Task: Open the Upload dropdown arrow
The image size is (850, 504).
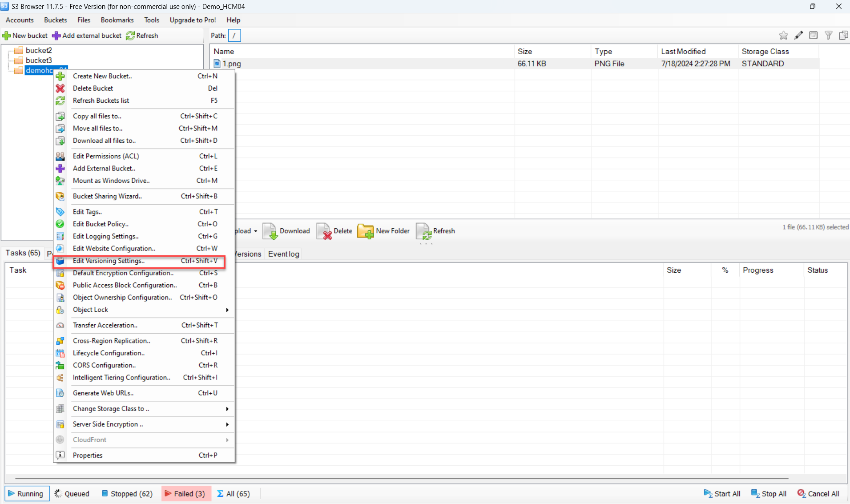Action: coord(255,231)
